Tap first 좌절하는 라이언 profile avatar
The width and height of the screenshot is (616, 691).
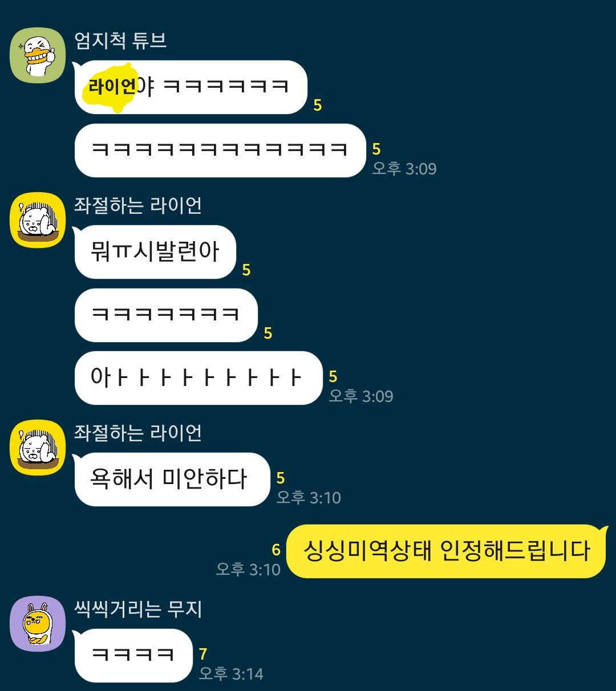38,220
